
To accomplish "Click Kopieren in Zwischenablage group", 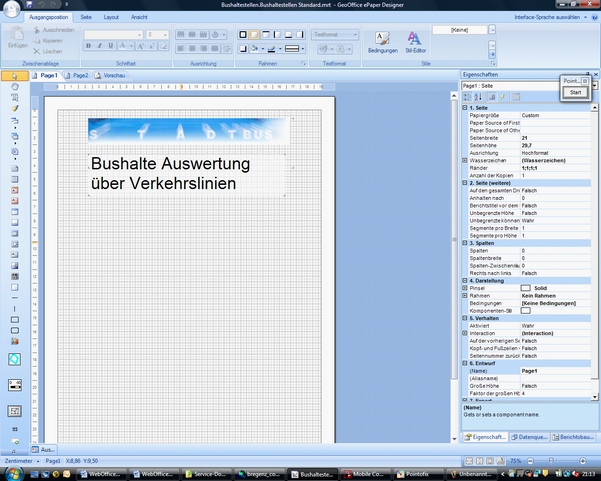I will coord(48,41).
